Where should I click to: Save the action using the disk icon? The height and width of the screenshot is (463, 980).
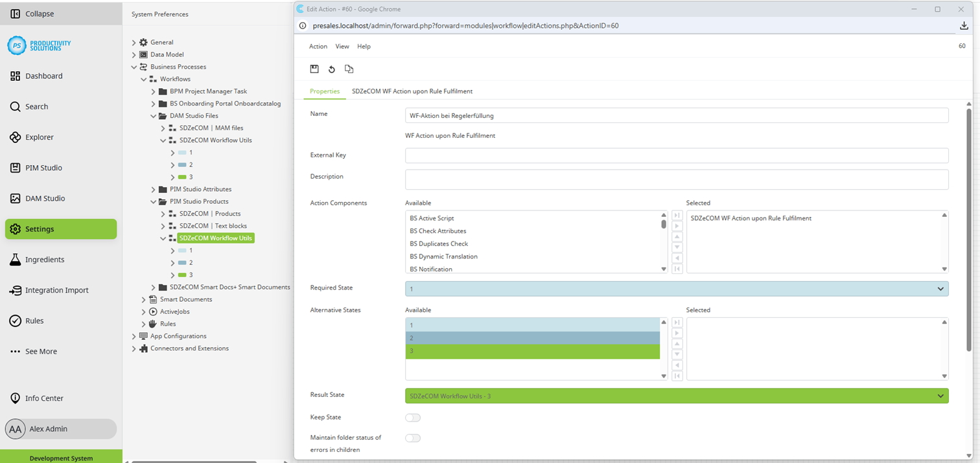click(x=315, y=69)
